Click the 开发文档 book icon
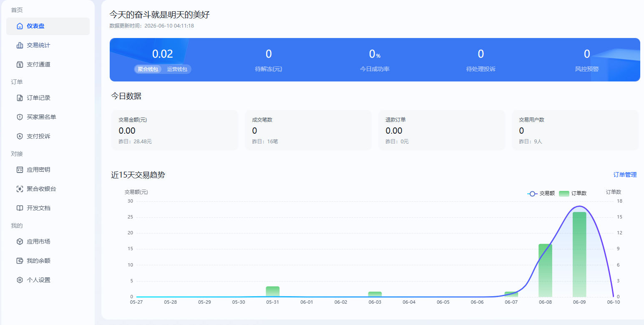 [x=20, y=208]
